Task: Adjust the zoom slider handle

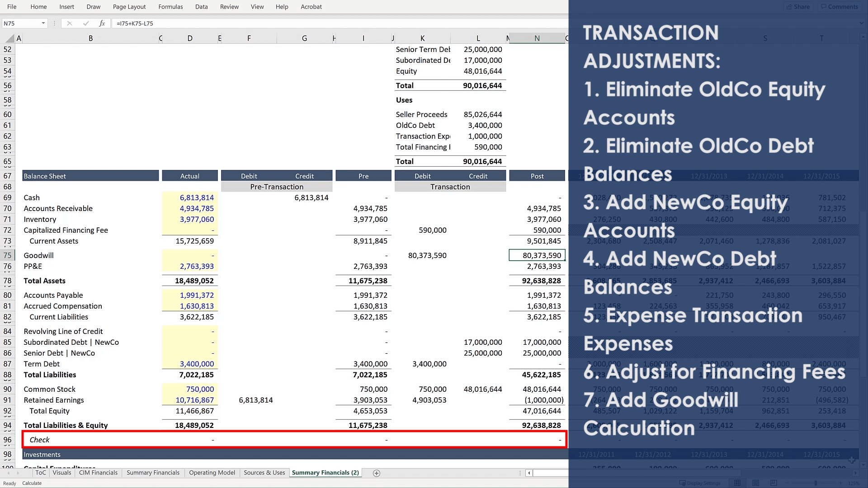Action: (816, 483)
